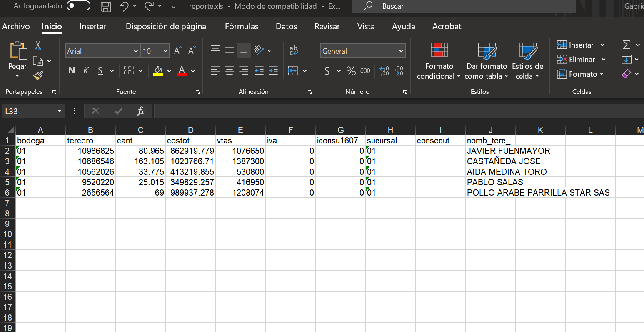The width and height of the screenshot is (644, 332).
Task: Open the Fuente dialog launcher
Action: point(197,92)
